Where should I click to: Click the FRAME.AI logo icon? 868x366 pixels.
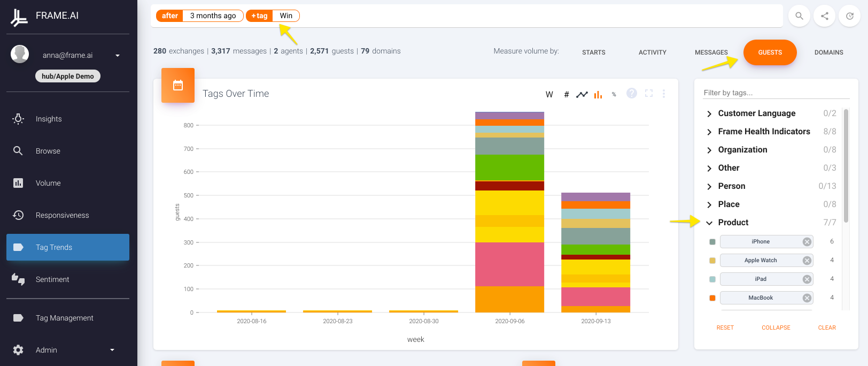(x=19, y=18)
